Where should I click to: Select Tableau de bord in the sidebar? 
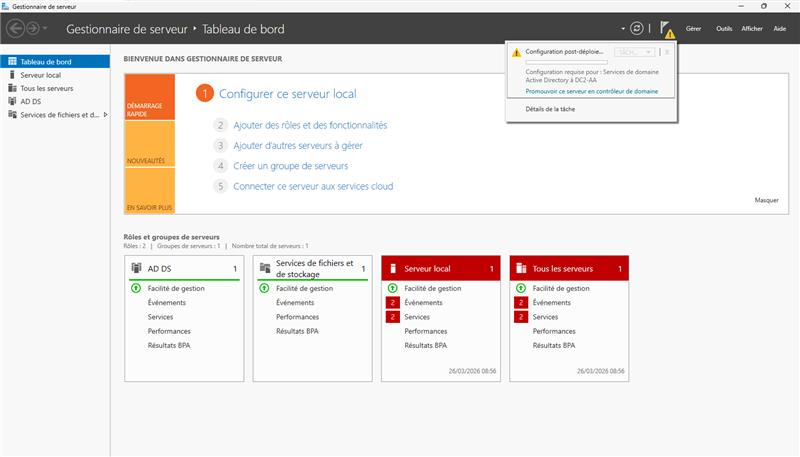[55, 62]
